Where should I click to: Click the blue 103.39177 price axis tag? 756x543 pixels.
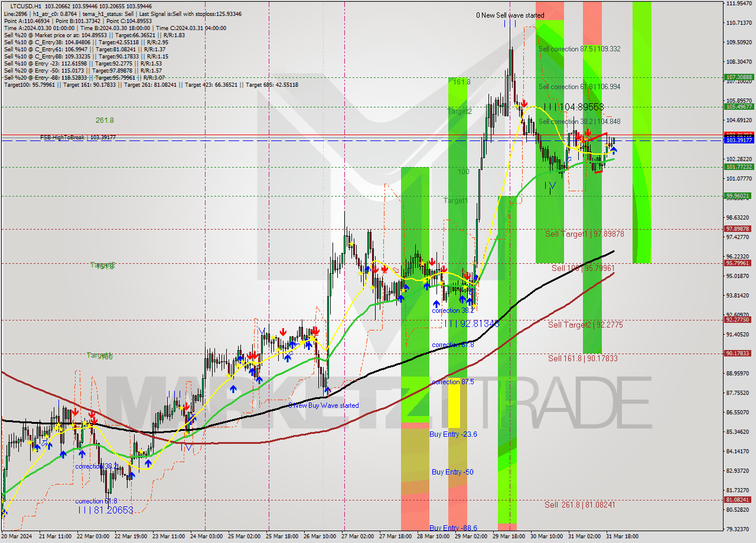[x=738, y=140]
